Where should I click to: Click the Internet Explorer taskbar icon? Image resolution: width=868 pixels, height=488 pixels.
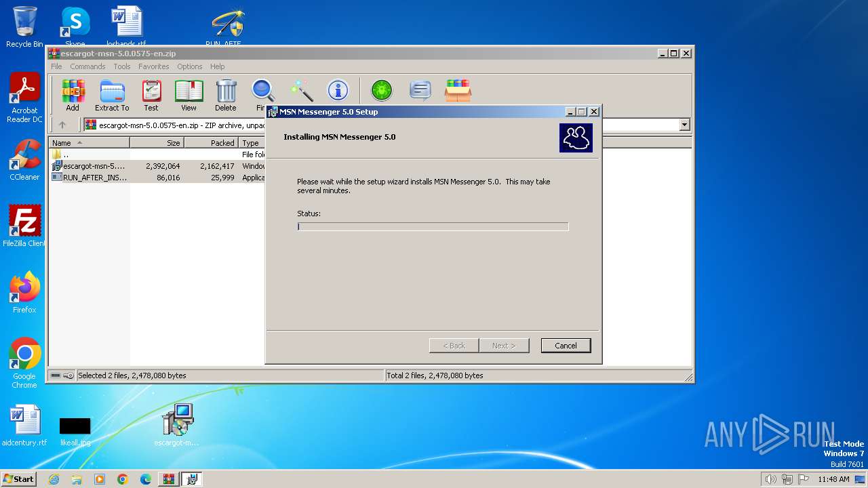pyautogui.click(x=54, y=479)
